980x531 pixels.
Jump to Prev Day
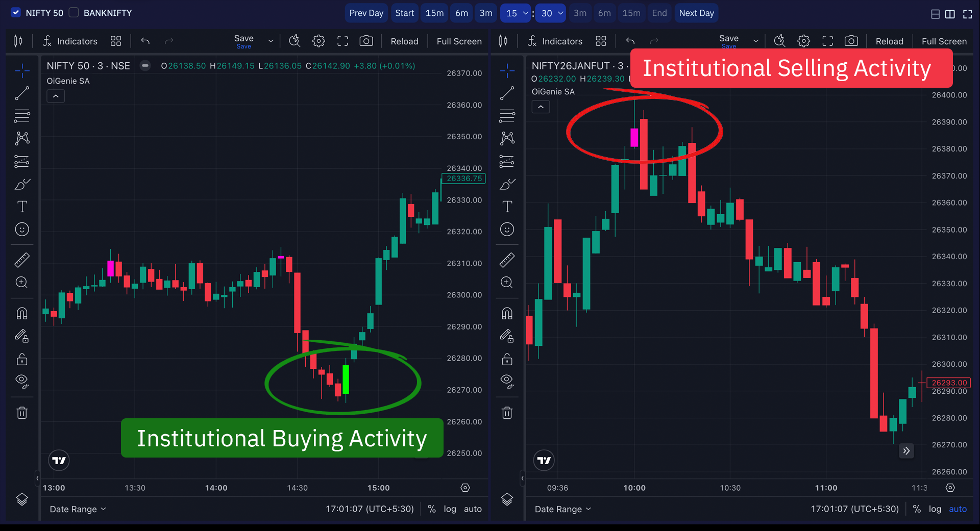366,13
